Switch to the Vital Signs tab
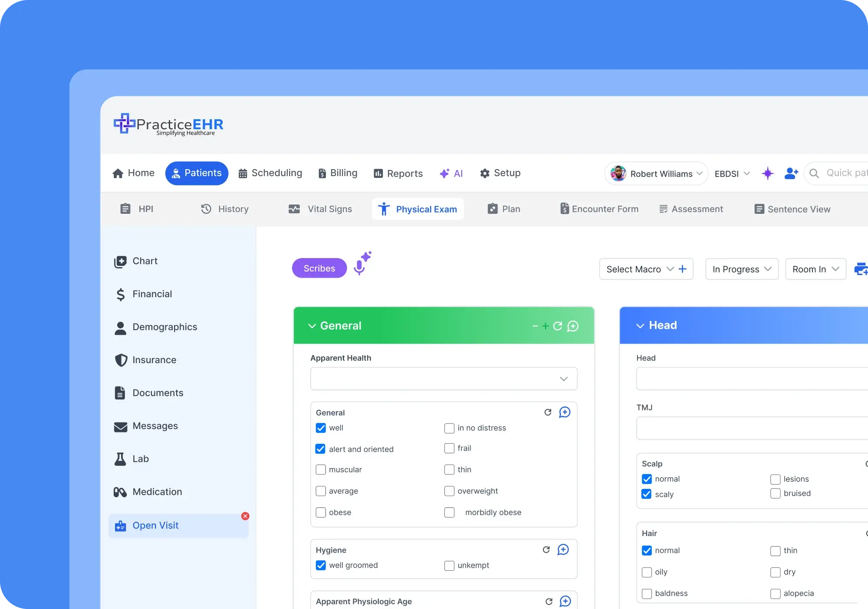Image resolution: width=868 pixels, height=609 pixels. [320, 209]
